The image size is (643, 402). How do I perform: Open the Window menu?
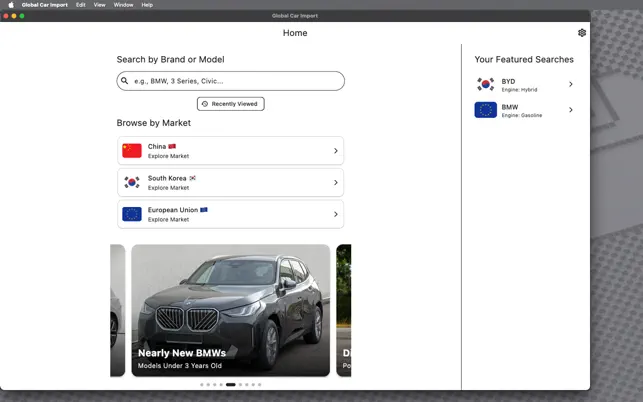tap(123, 5)
